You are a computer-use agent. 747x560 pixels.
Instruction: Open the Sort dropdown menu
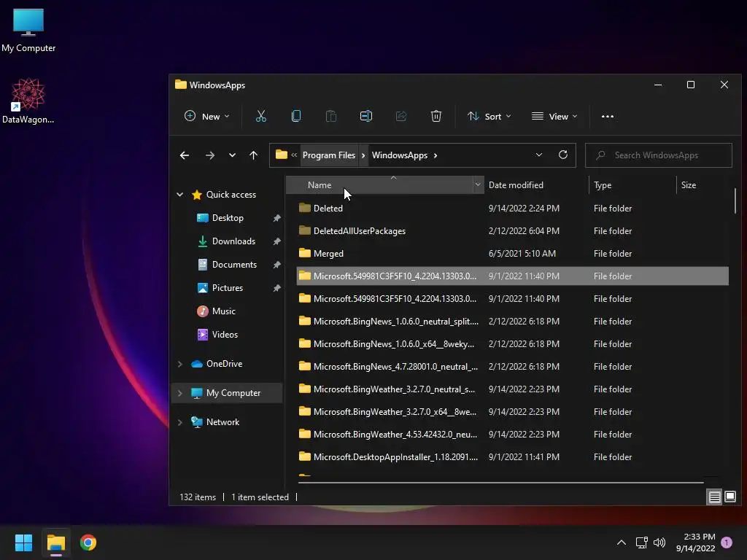(x=489, y=116)
